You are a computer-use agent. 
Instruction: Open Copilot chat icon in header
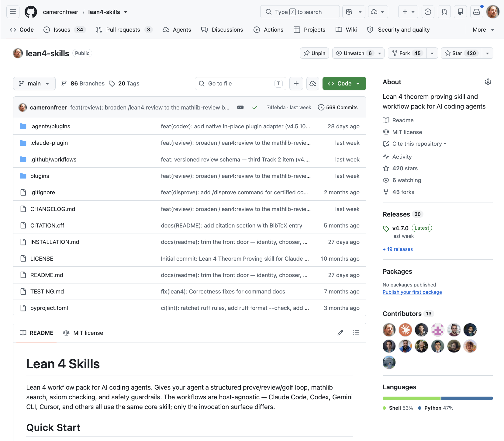[349, 12]
